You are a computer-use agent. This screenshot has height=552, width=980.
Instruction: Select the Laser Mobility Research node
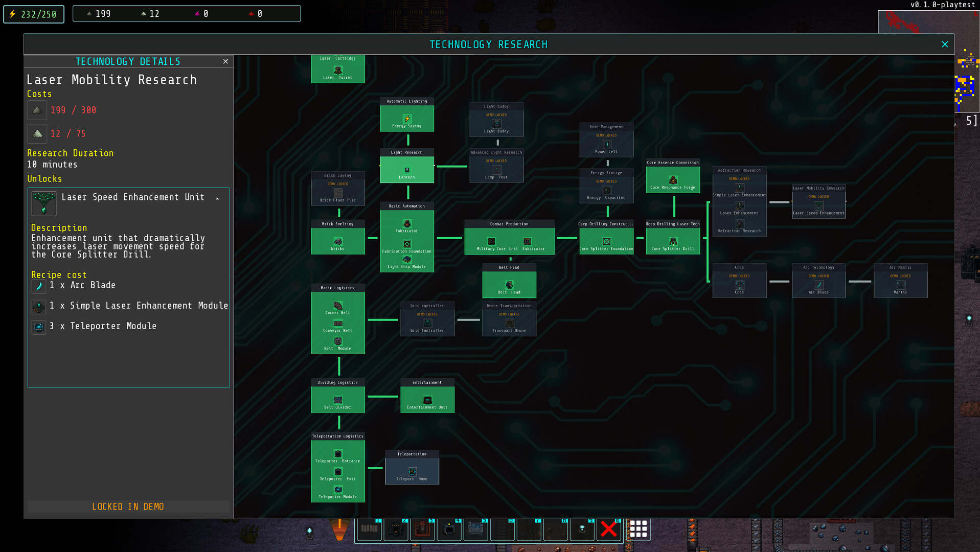point(818,202)
